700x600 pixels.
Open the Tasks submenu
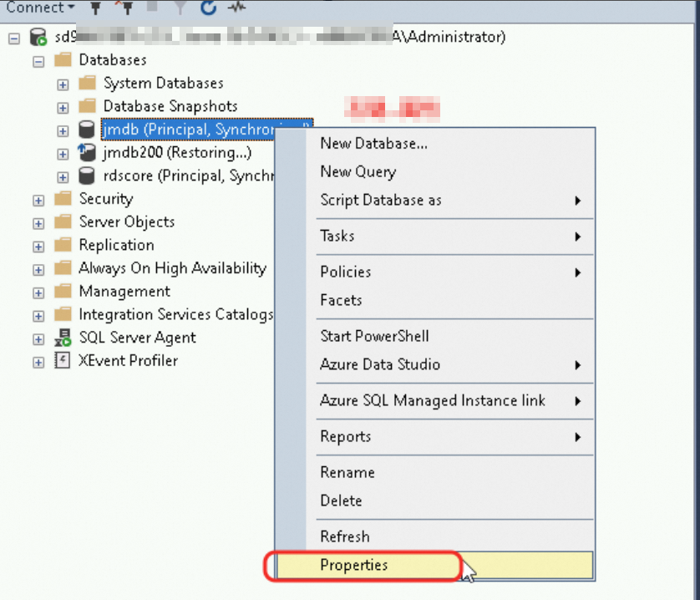pyautogui.click(x=434, y=236)
